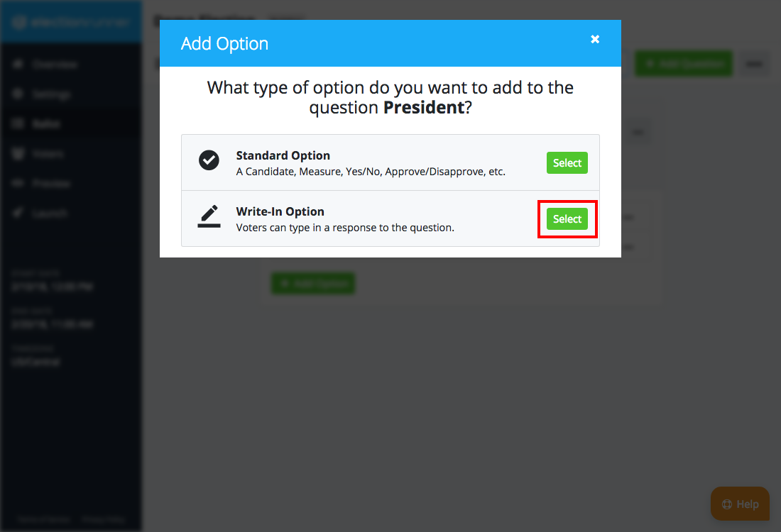Open the Privacy Policy link
This screenshot has height=532, width=781.
[x=104, y=519]
